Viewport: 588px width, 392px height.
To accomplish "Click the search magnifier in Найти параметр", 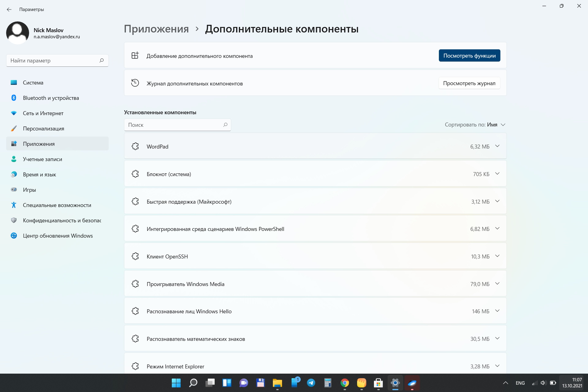I will point(102,60).
